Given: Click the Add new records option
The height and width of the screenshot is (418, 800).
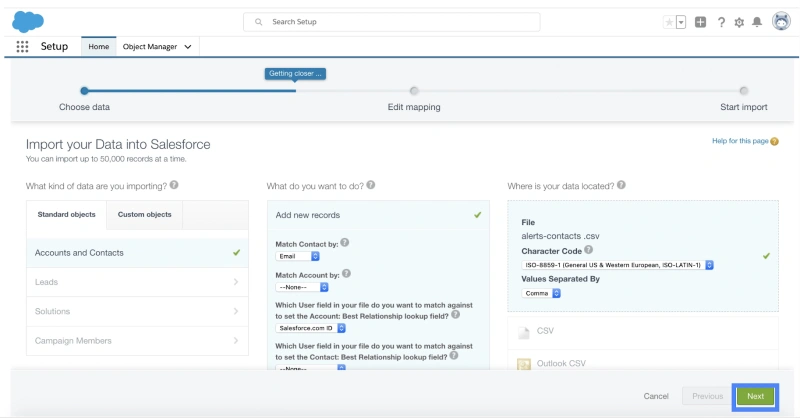Looking at the screenshot, I should point(378,215).
